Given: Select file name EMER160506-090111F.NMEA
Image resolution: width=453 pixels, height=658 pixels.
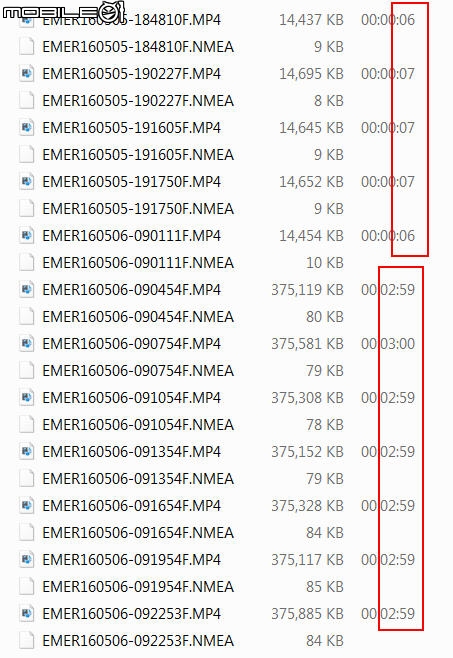Looking at the screenshot, I should [x=138, y=263].
